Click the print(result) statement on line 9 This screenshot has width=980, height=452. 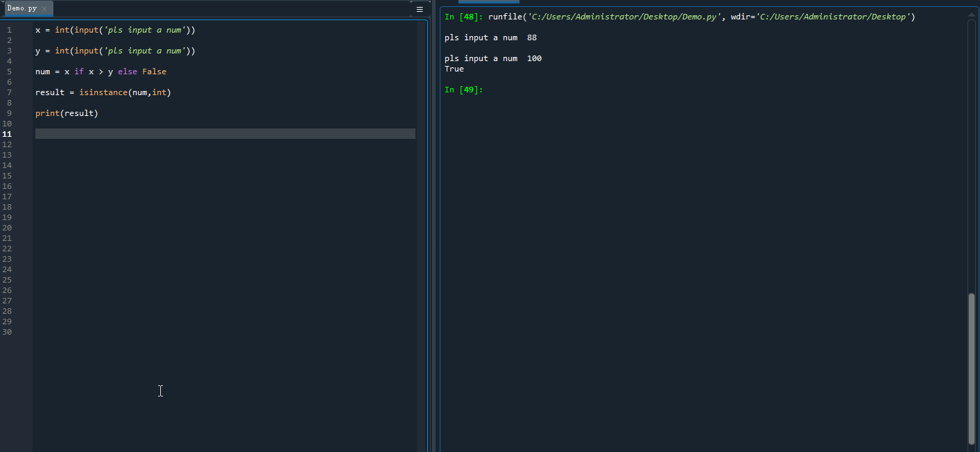tap(66, 113)
